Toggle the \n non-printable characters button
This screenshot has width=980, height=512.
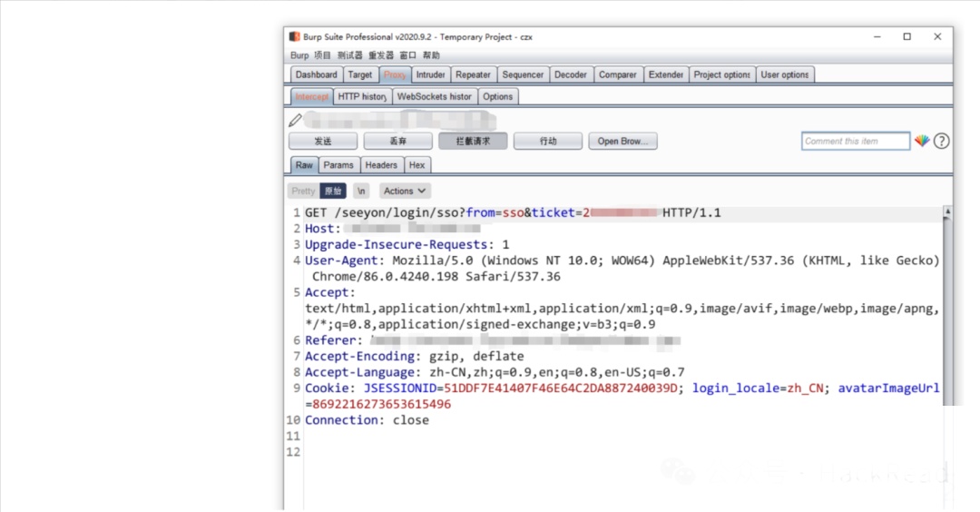pyautogui.click(x=361, y=191)
